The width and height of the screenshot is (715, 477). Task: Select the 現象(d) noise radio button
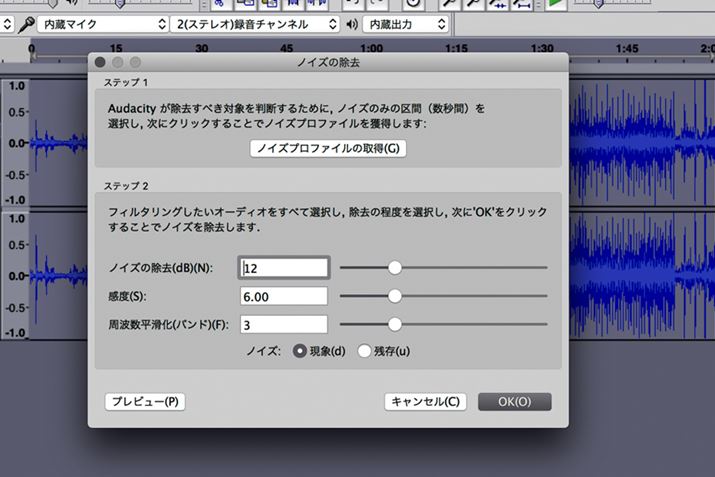point(300,351)
